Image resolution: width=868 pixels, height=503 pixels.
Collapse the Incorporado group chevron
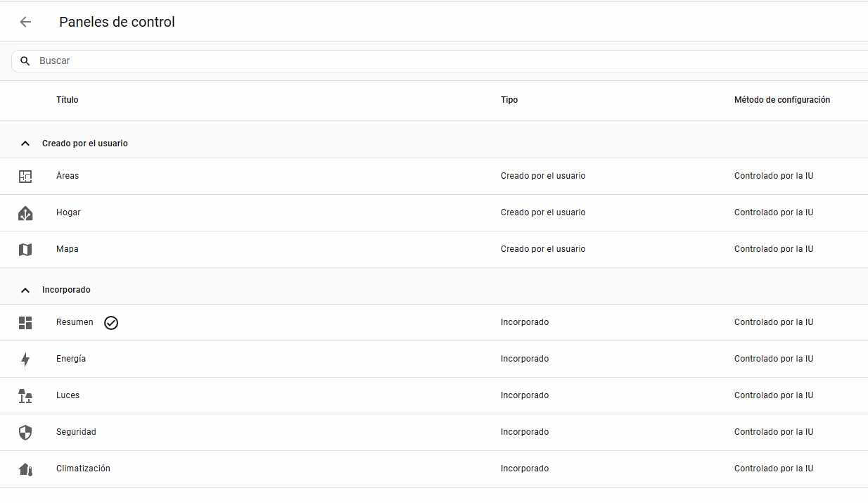pyautogui.click(x=25, y=290)
